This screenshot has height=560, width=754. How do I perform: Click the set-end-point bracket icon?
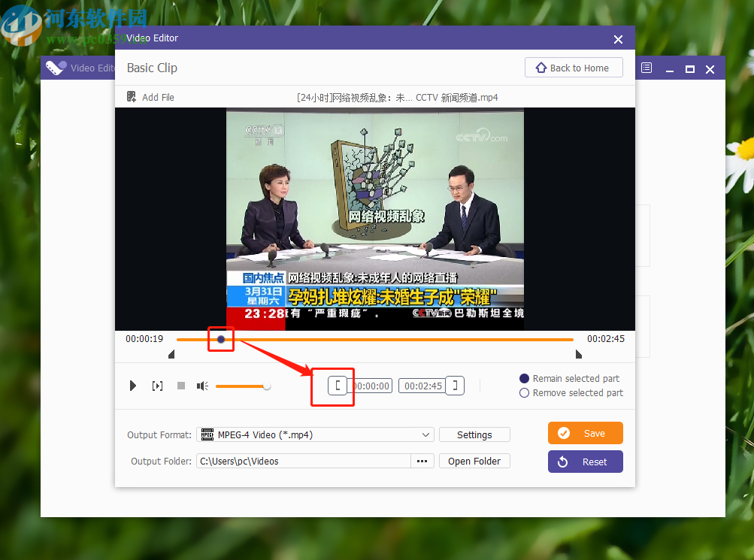pyautogui.click(x=455, y=386)
